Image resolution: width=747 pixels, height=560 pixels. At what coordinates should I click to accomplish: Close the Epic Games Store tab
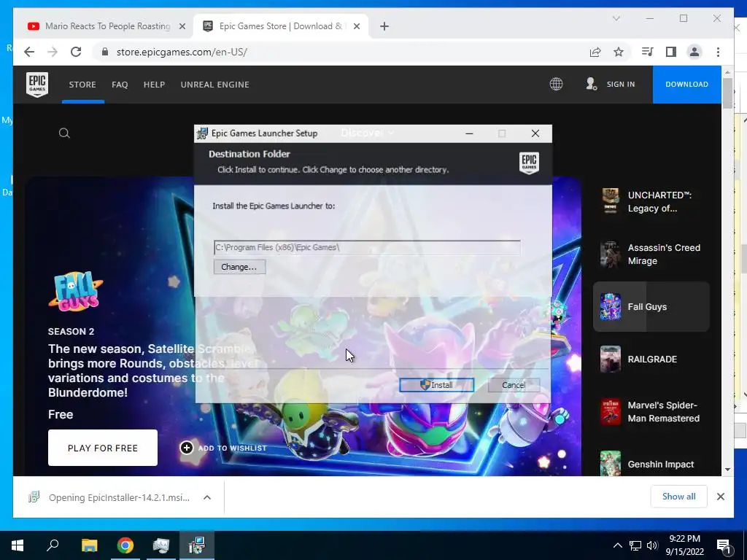pos(356,26)
